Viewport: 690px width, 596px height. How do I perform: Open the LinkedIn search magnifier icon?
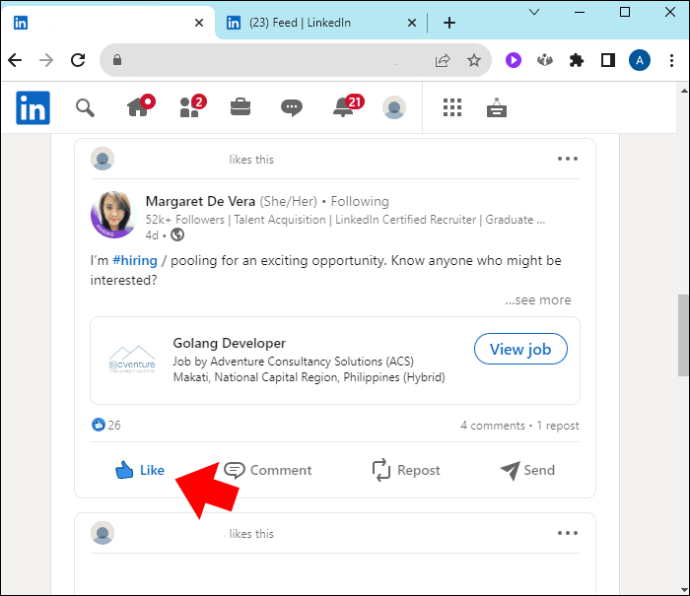coord(85,108)
